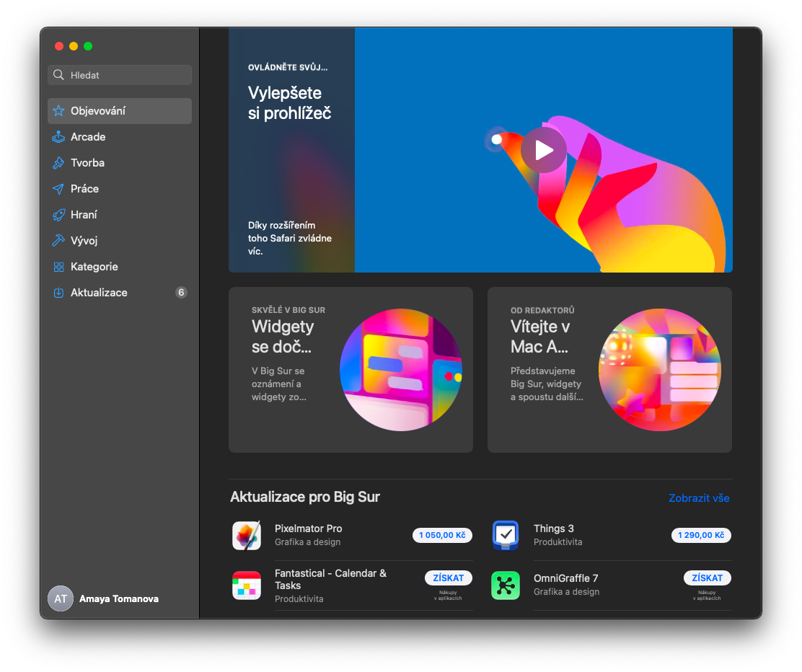Click the Práce paper plane icon
Screen dimensions: 802x672
[x=59, y=189]
